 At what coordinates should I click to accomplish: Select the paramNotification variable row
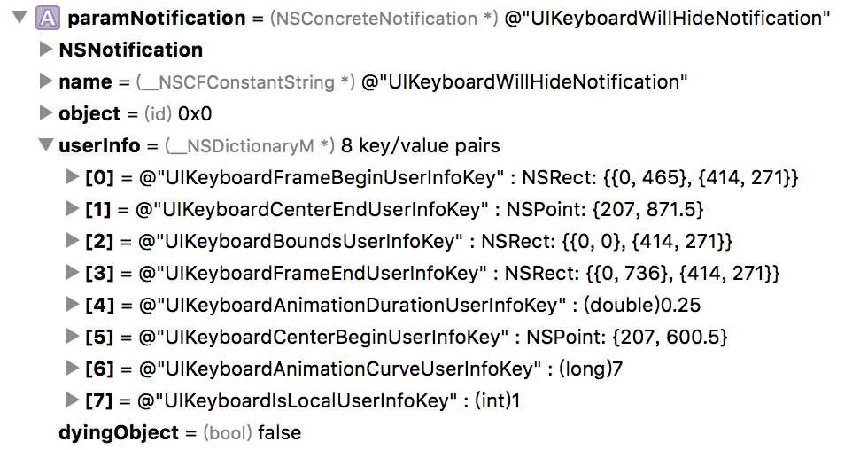421,19
